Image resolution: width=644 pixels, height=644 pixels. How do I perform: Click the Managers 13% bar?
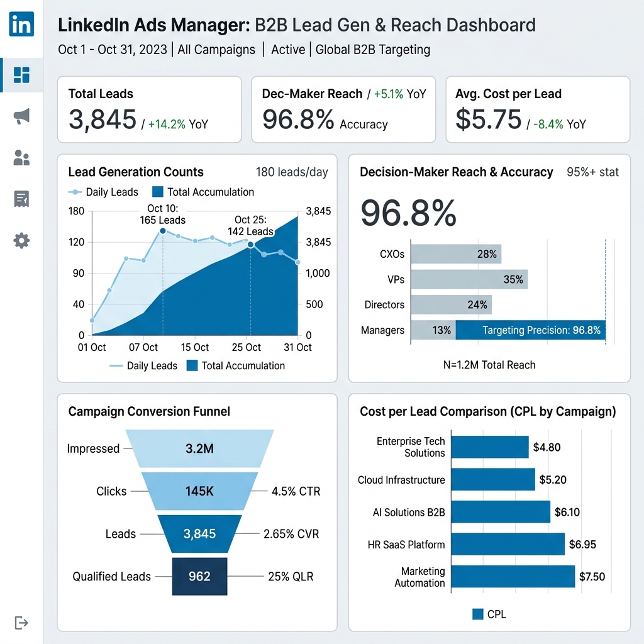coord(433,330)
